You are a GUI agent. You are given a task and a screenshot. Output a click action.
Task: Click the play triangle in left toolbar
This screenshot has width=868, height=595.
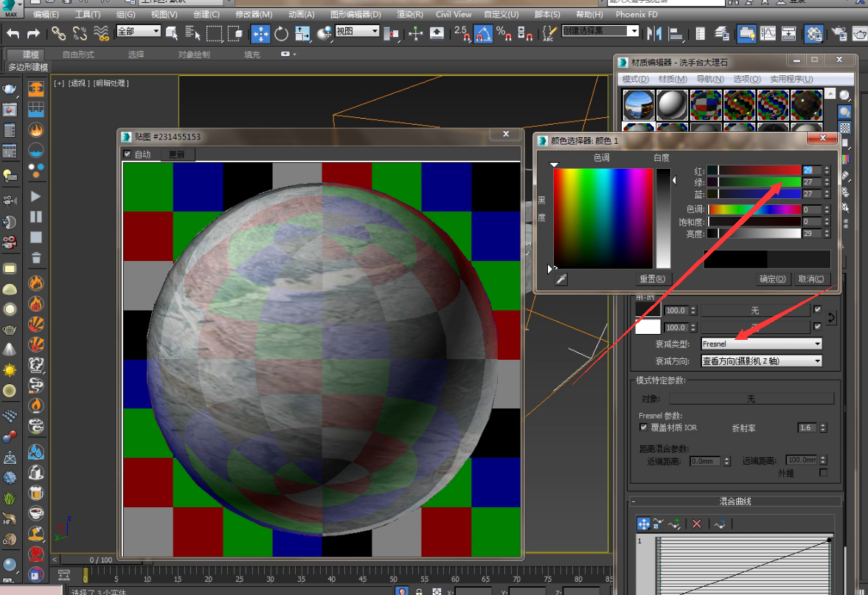35,196
